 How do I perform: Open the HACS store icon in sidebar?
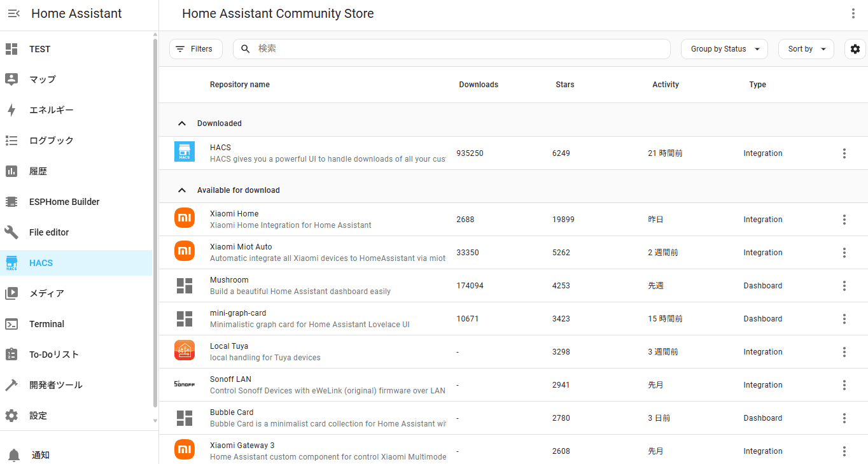point(11,263)
